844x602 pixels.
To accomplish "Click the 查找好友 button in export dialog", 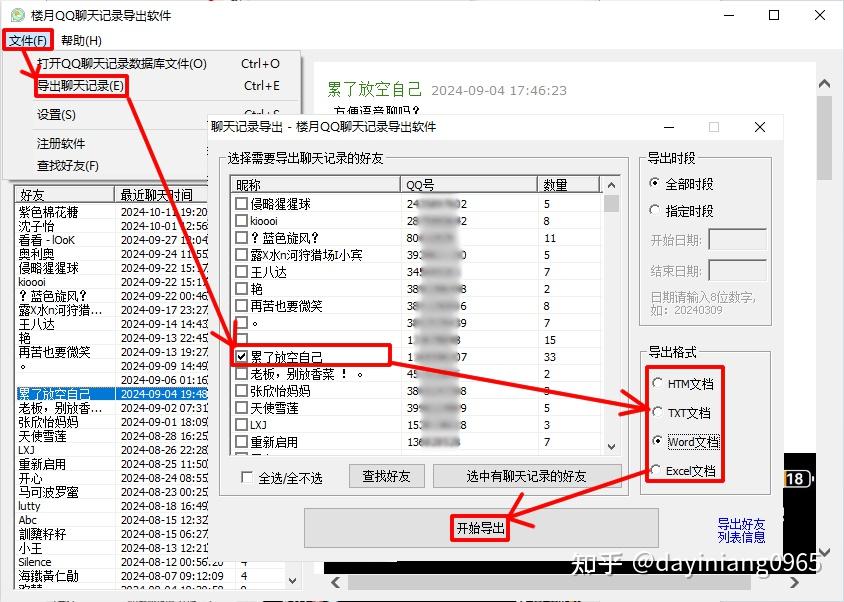I will click(x=386, y=476).
